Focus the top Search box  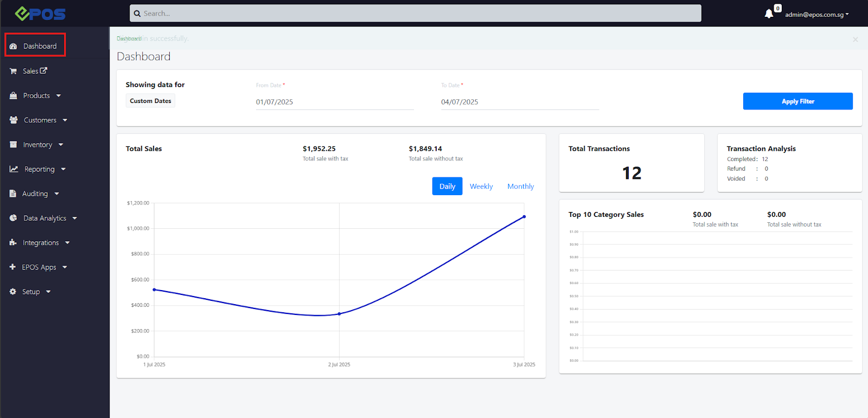416,14
